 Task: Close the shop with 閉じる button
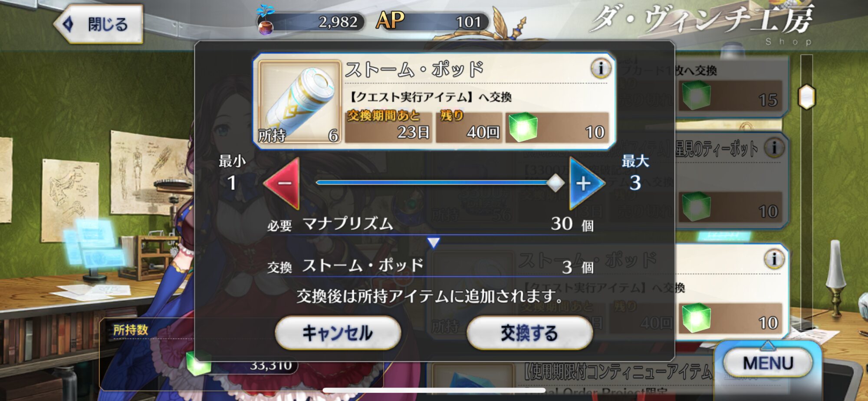(x=99, y=24)
